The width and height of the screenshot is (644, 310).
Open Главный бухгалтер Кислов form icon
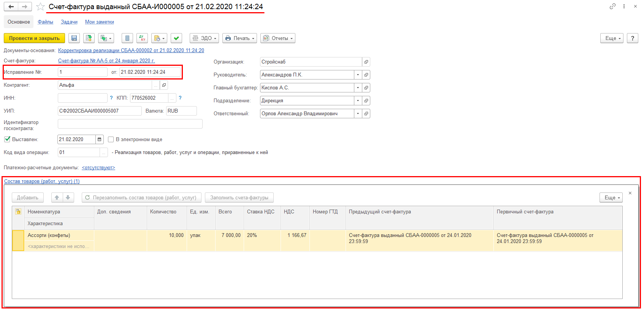[x=366, y=87]
